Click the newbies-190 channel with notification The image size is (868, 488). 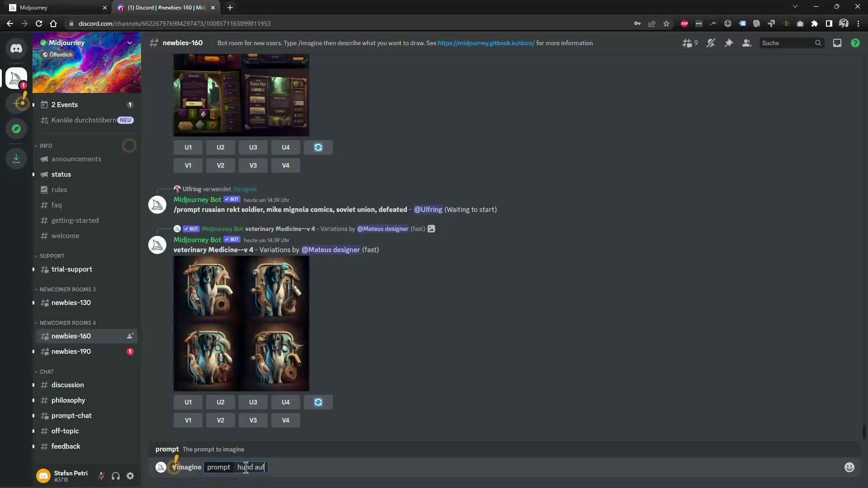71,351
